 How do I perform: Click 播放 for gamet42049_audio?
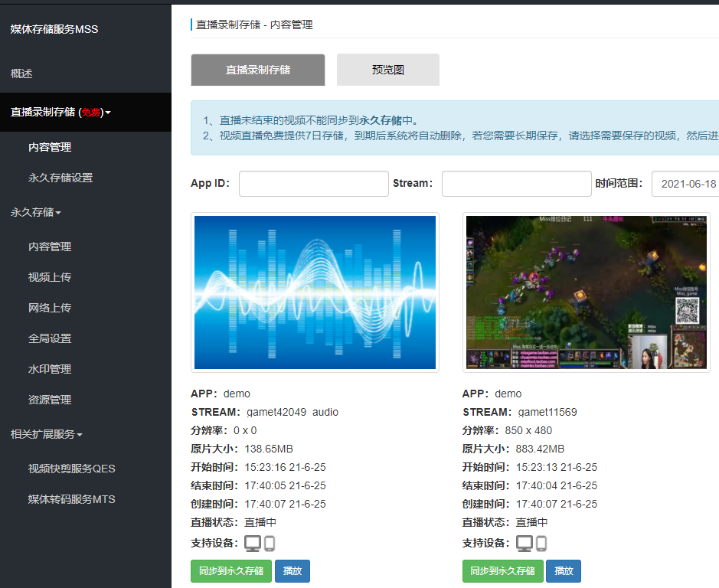[x=292, y=571]
